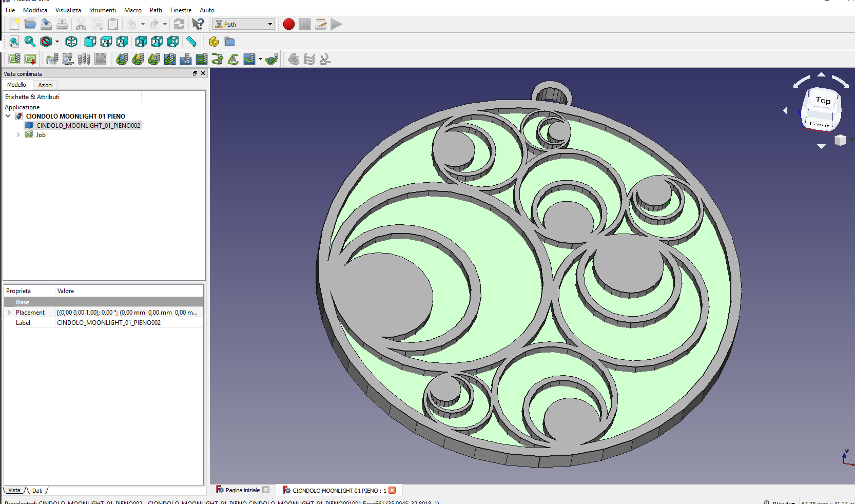Image resolution: width=855 pixels, height=504 pixels.
Task: Select the measure distance ruler tool
Action: click(191, 42)
